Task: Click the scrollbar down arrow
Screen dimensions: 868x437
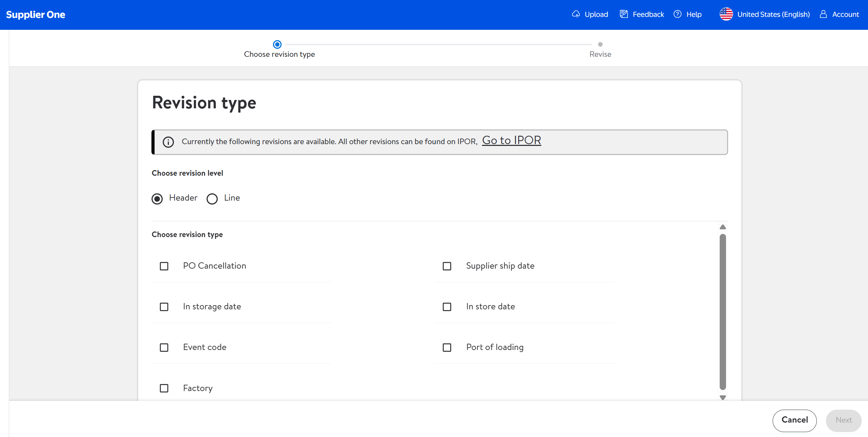Action: pos(723,397)
